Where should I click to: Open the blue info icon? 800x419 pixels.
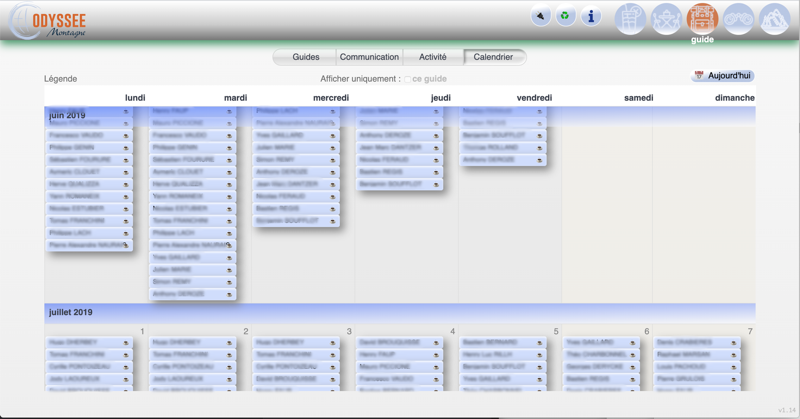tap(591, 17)
